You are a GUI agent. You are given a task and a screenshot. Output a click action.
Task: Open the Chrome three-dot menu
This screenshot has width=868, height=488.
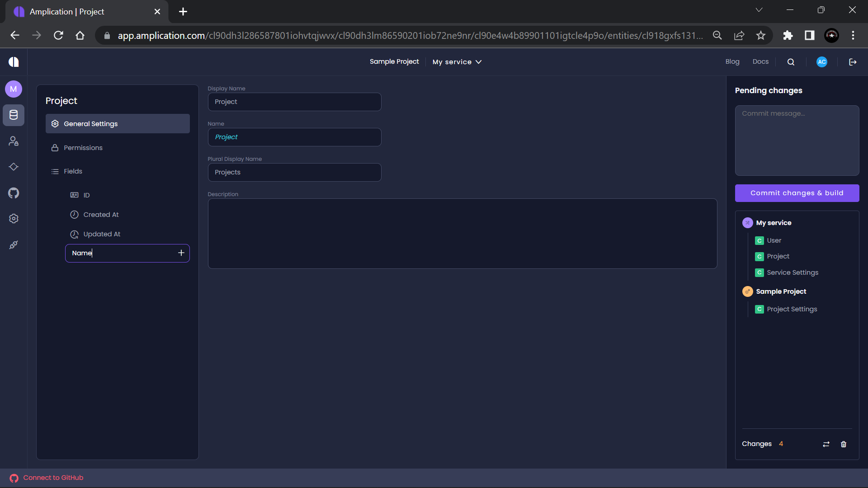pyautogui.click(x=853, y=35)
